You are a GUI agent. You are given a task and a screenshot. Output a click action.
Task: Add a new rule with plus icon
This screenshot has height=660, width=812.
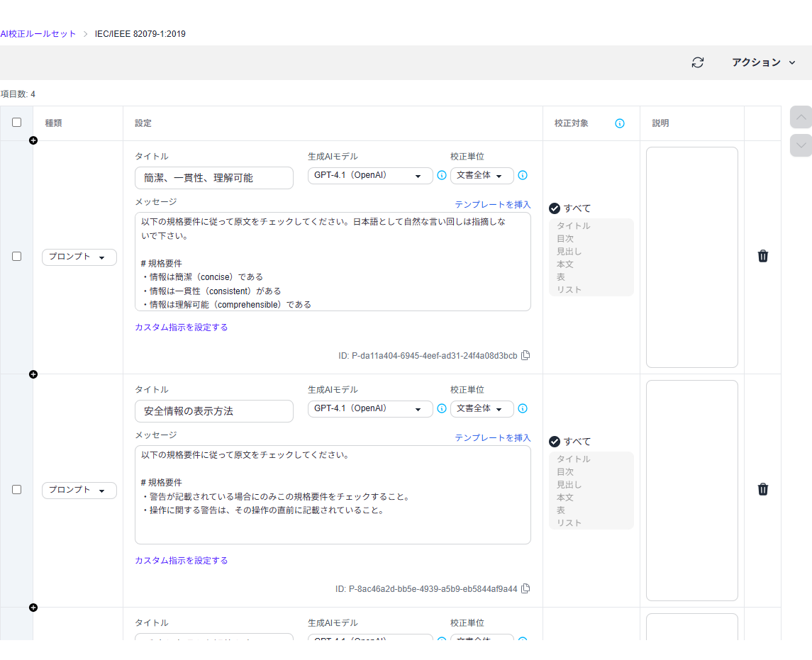pos(33,140)
